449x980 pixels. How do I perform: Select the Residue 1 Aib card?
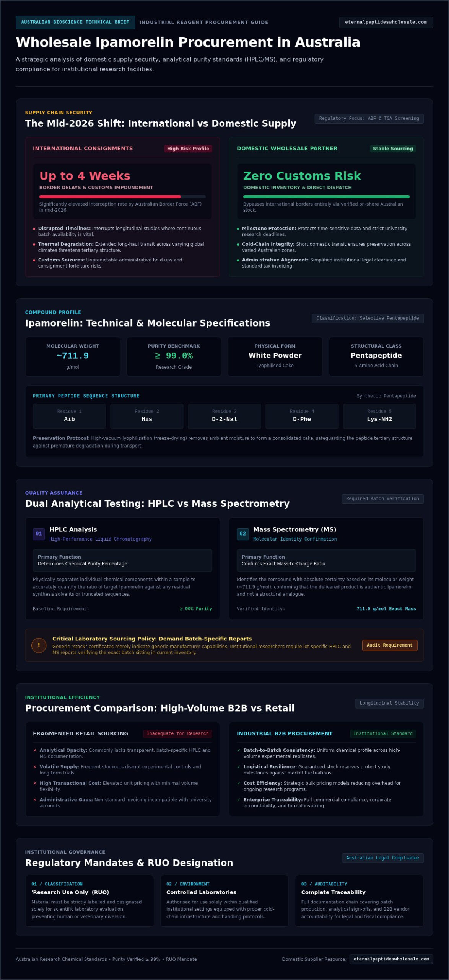[69, 416]
